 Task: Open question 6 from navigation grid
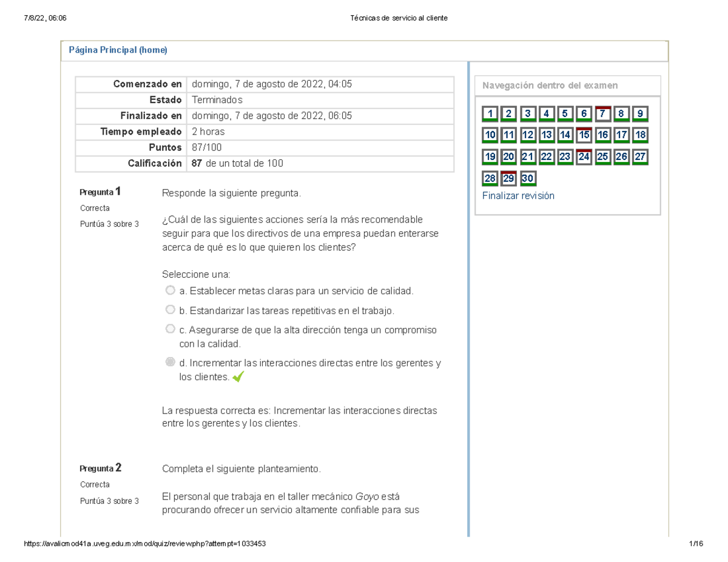(x=584, y=113)
